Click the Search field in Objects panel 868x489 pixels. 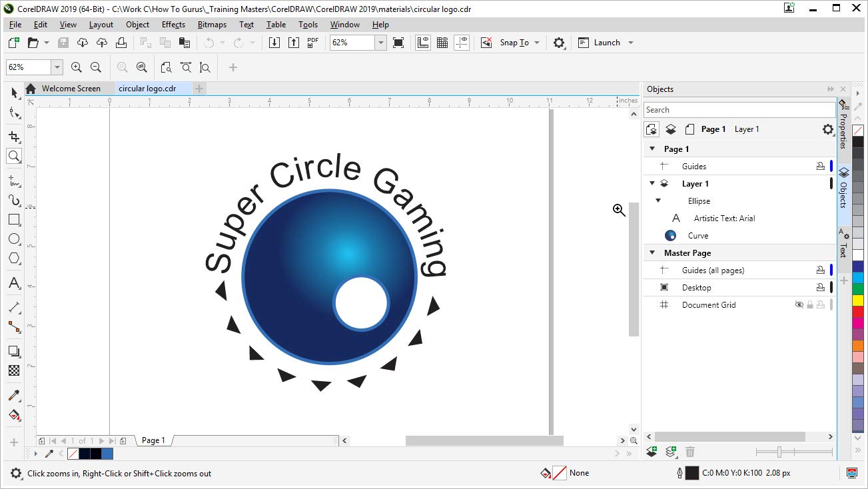point(739,110)
